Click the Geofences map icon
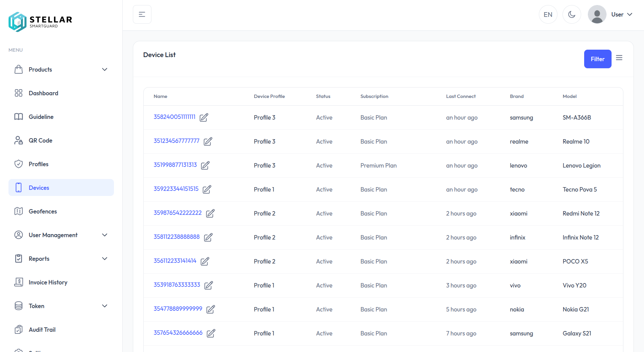 click(19, 211)
